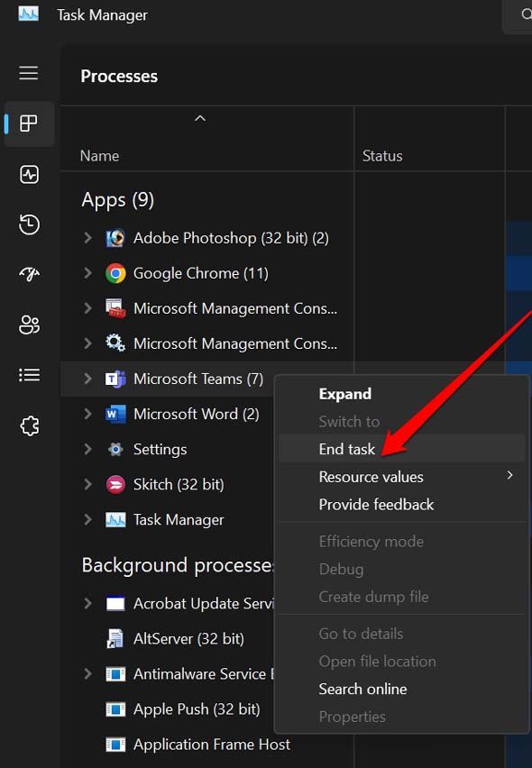Open Startup apps page icon
This screenshot has height=768, width=532.
pyautogui.click(x=29, y=275)
